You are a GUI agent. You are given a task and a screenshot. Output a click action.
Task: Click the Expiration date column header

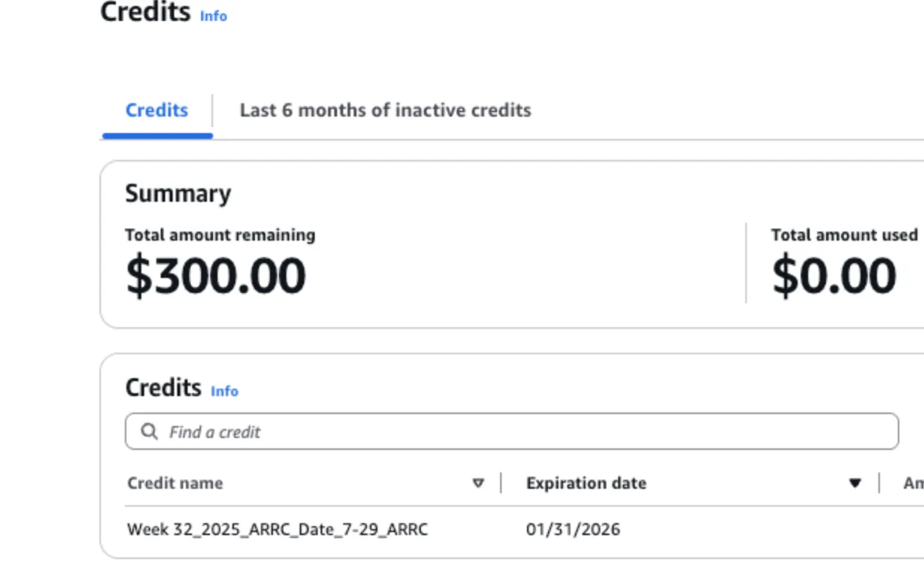[x=586, y=484]
